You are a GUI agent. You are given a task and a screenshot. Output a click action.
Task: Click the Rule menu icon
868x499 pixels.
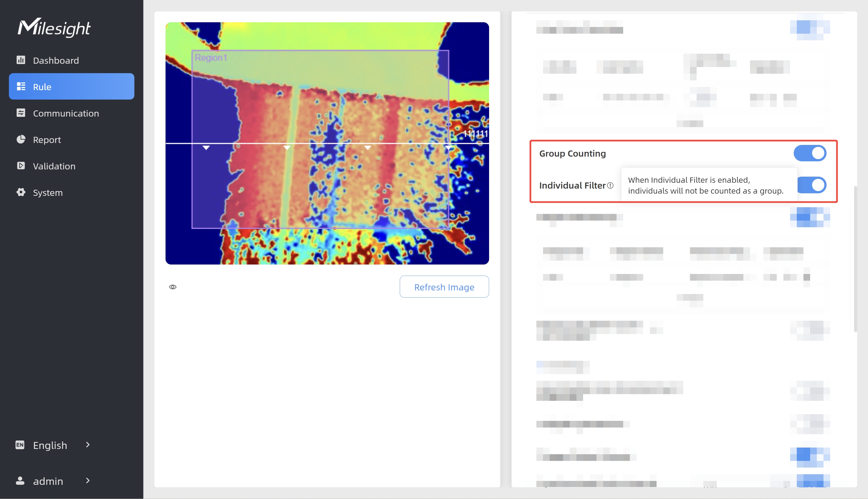coord(21,86)
